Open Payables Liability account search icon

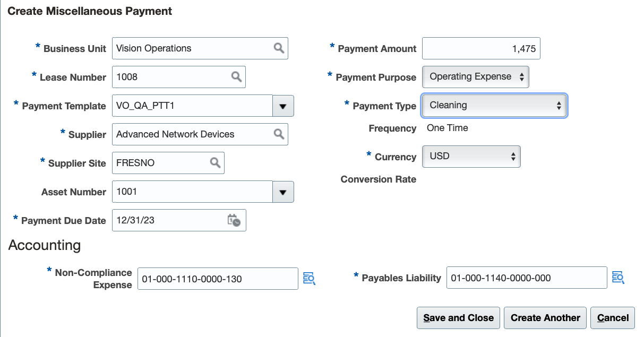[617, 278]
